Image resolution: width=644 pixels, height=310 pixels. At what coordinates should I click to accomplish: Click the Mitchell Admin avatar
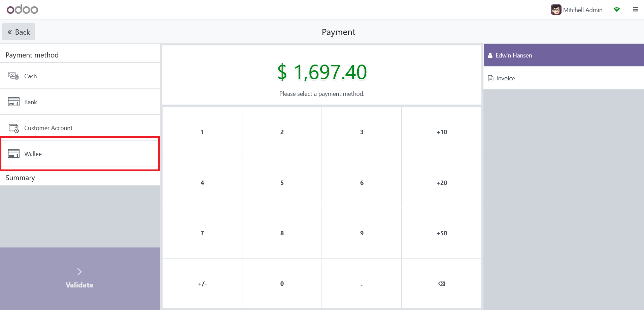(556, 10)
